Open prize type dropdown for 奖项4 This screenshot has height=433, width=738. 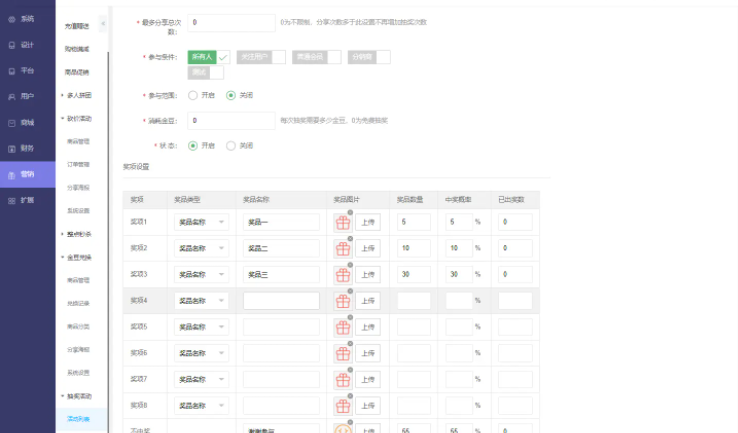tap(201, 301)
